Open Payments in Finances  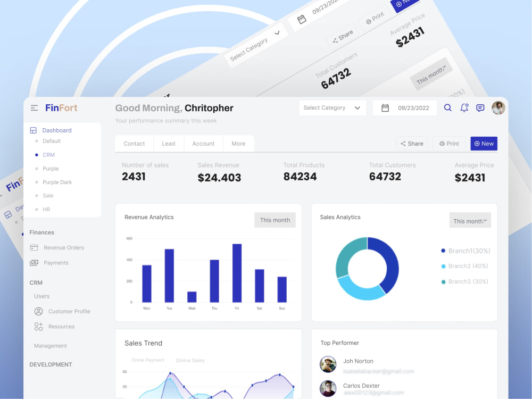tap(56, 263)
